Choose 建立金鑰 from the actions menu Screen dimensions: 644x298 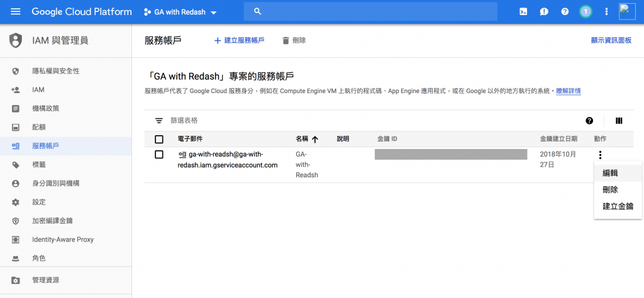pos(618,206)
